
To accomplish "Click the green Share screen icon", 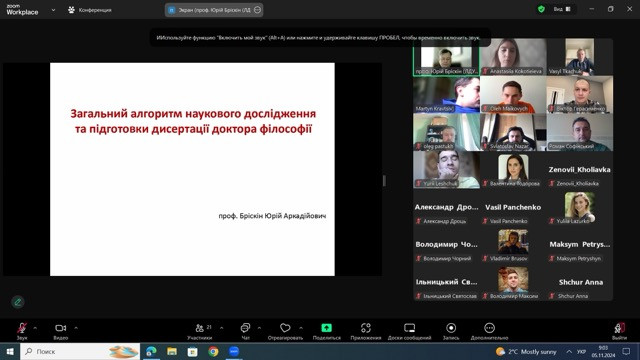I will [x=327, y=328].
